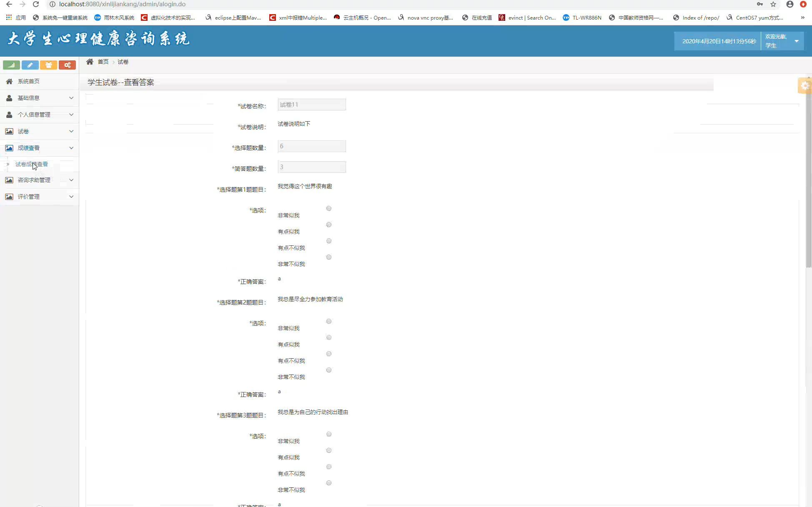The width and height of the screenshot is (812, 507).
Task: Expand 咨询求助管理 menu chevron
Action: [x=71, y=180]
